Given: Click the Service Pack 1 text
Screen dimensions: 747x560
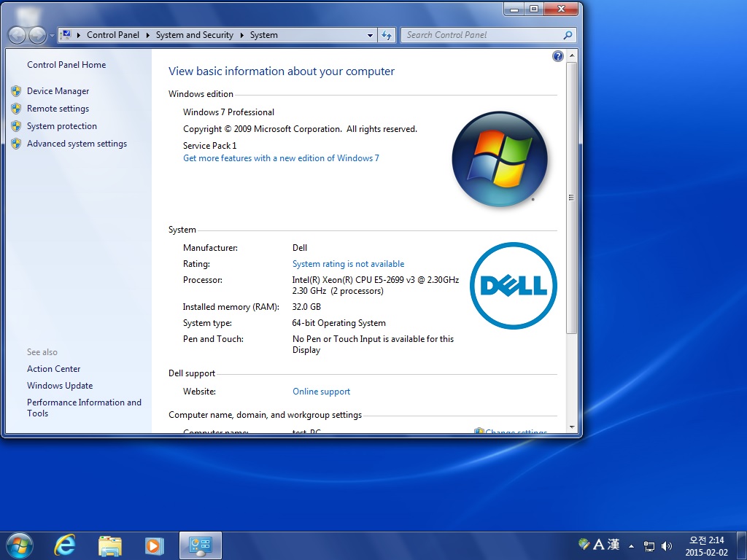Looking at the screenshot, I should (209, 146).
